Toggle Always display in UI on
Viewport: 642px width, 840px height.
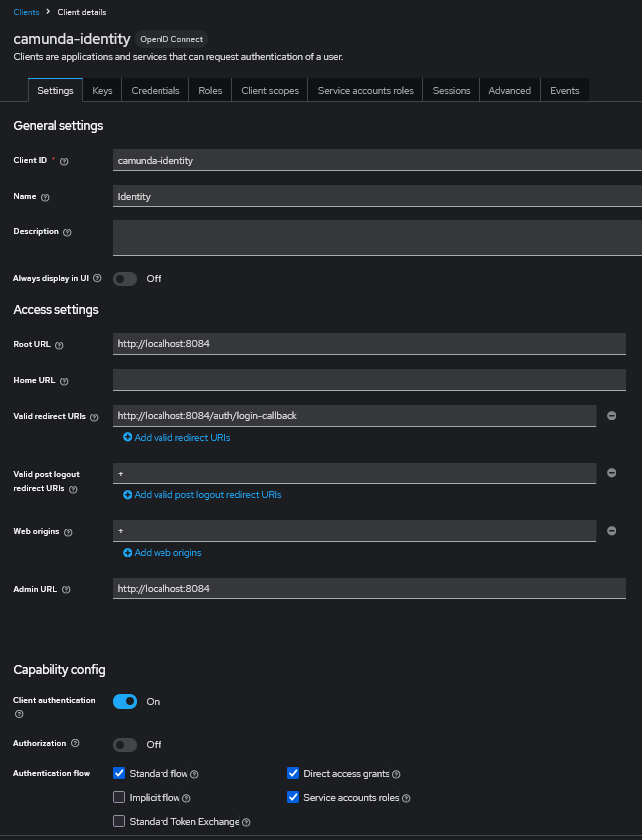pyautogui.click(x=125, y=279)
